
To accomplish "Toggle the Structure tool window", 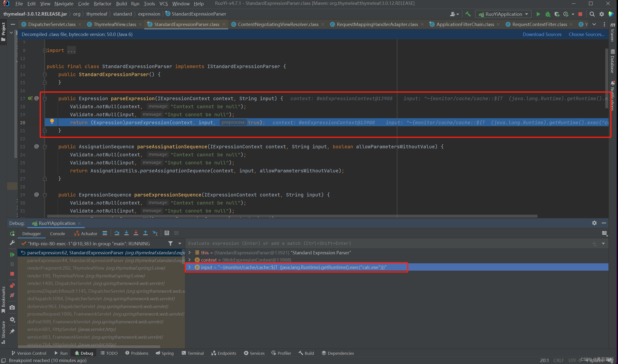I will click(3, 332).
